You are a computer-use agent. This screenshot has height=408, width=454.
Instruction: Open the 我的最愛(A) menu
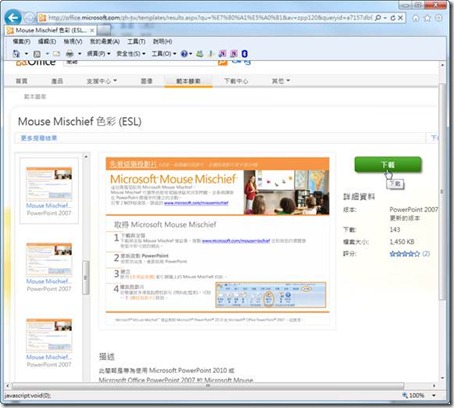(x=105, y=41)
